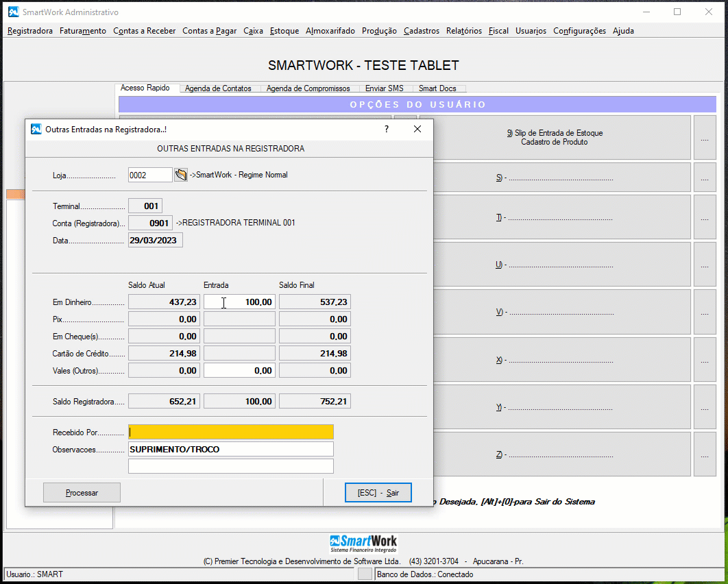Screen dimensions: 728x584
Task: Click the help question mark in dialog
Action: coord(387,129)
